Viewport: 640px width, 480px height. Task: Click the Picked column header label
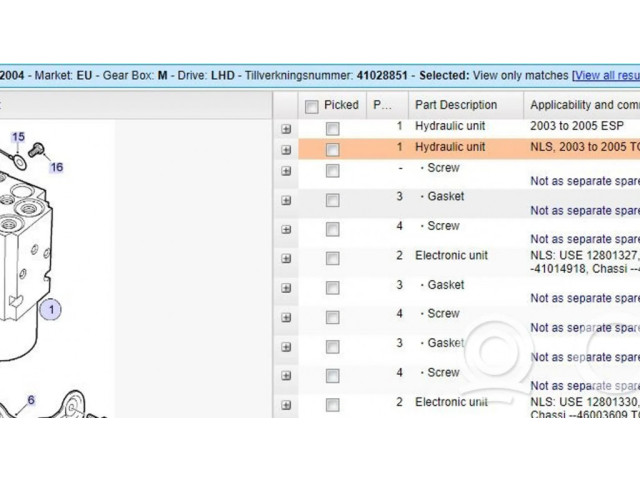341,105
